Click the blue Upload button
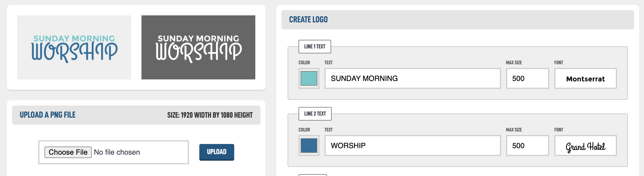 [x=217, y=152]
